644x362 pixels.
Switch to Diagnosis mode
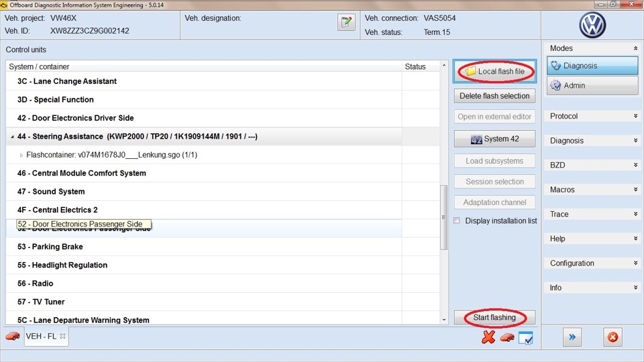click(x=592, y=66)
